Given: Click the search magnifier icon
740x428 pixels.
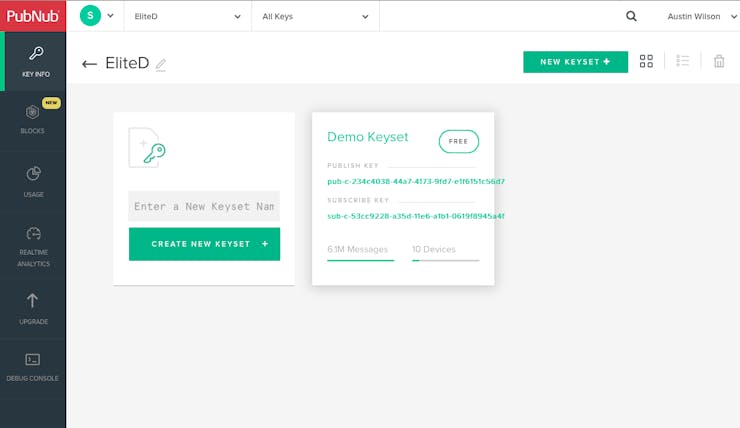Looking at the screenshot, I should pyautogui.click(x=631, y=16).
